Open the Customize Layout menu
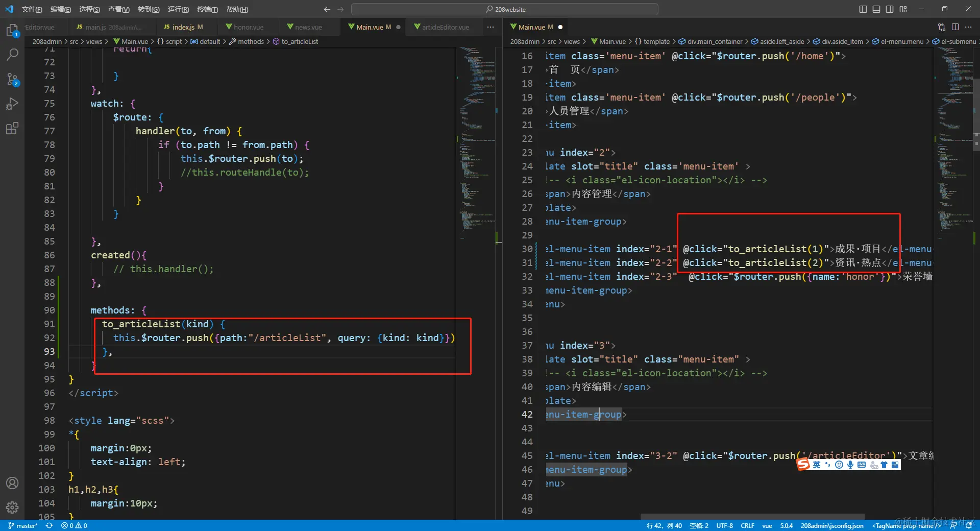The height and width of the screenshot is (531, 980). point(903,9)
